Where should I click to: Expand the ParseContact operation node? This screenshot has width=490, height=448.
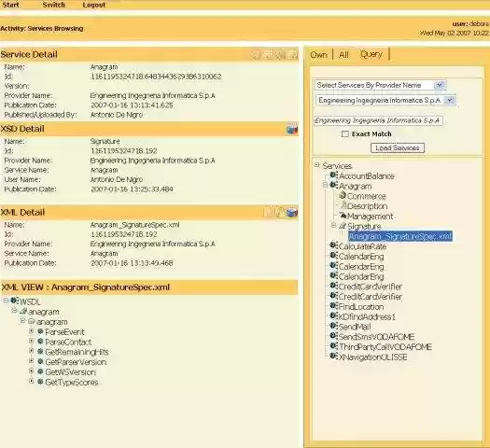[x=31, y=342]
